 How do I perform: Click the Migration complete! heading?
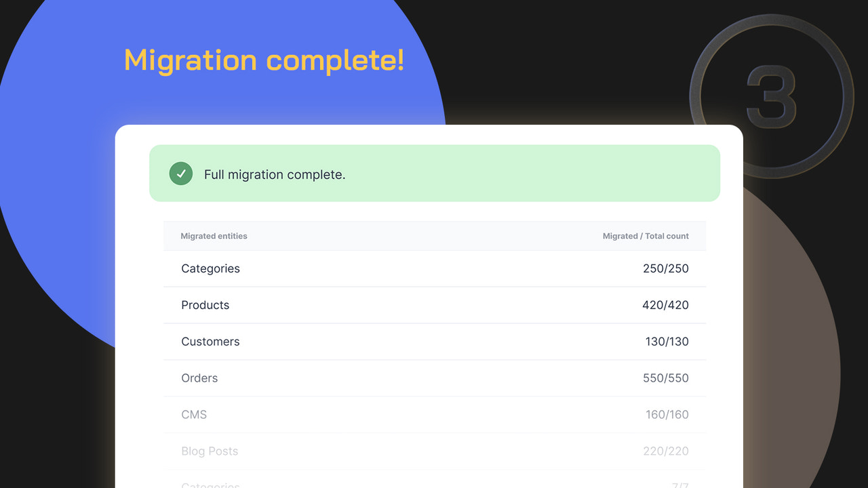[264, 60]
